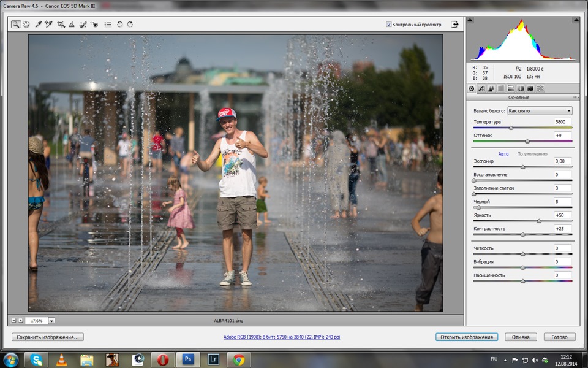Click the Четкость clarity slider handle
The width and height of the screenshot is (588, 368).
(x=522, y=254)
